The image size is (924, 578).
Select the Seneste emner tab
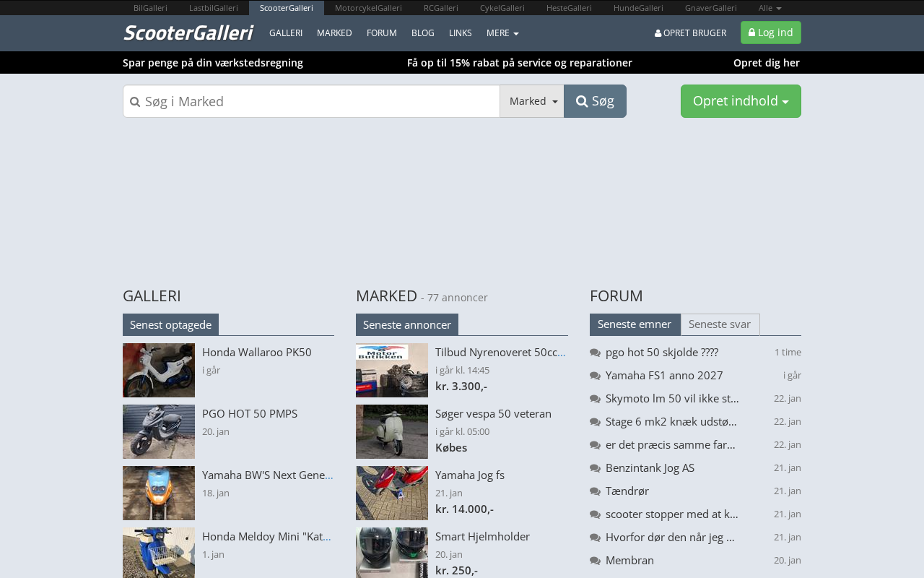(x=635, y=324)
